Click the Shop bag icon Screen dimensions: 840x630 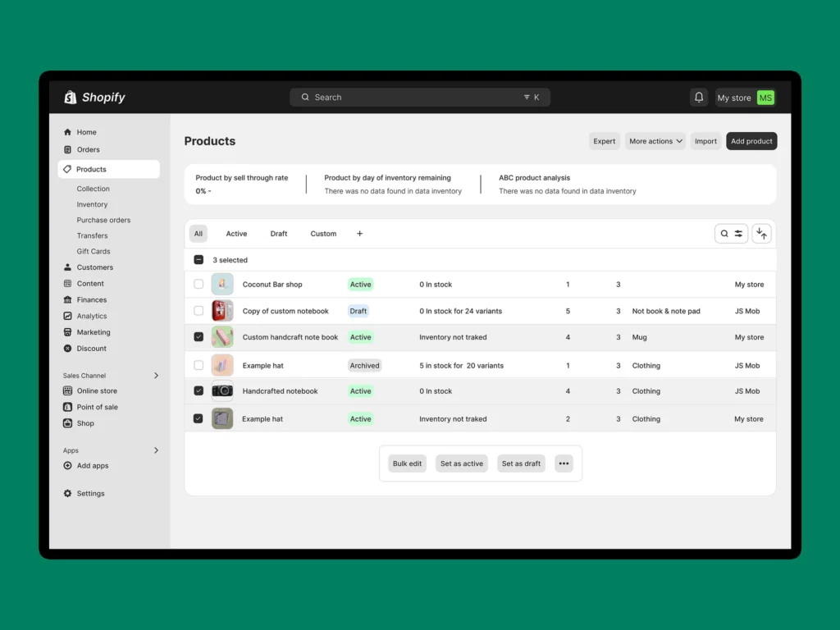[x=67, y=422]
